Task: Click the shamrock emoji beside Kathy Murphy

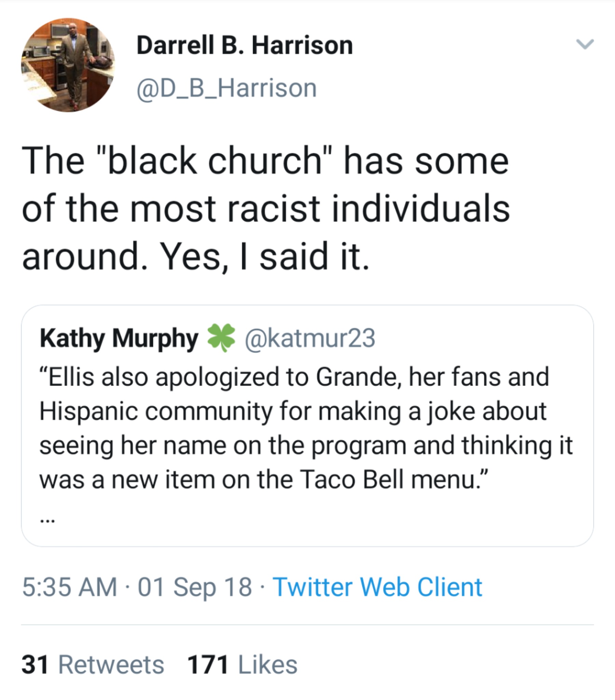Action: click(221, 338)
